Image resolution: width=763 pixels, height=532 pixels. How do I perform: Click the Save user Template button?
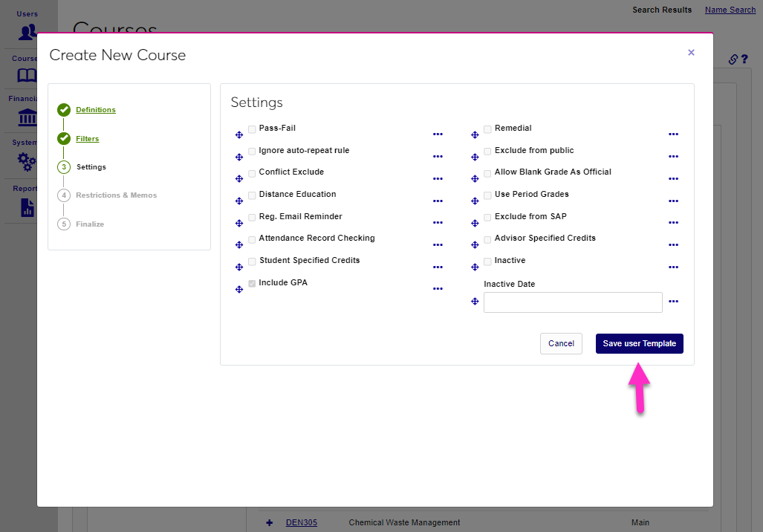click(x=639, y=343)
